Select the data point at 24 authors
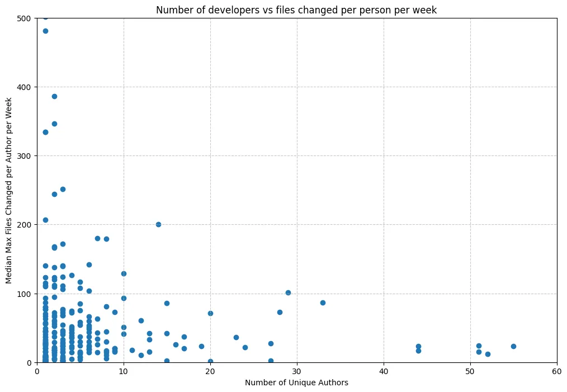 245,347
